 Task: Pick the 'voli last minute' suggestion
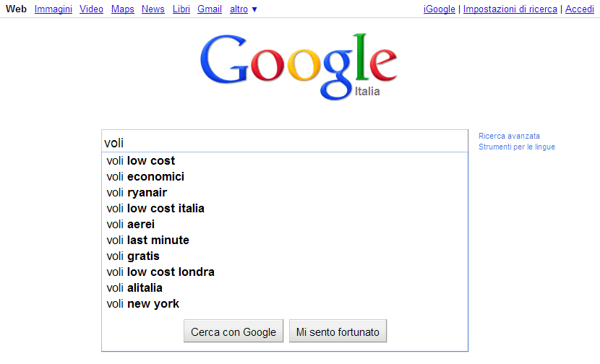click(x=148, y=240)
